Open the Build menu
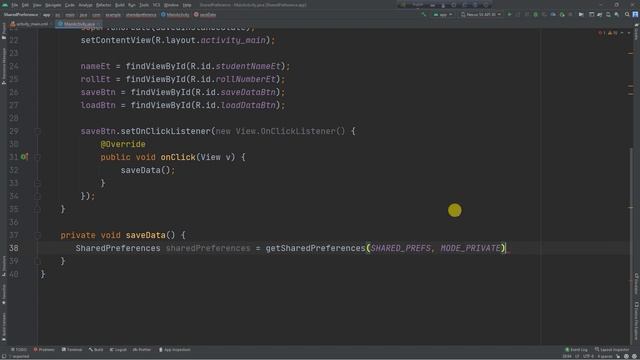 (120, 5)
